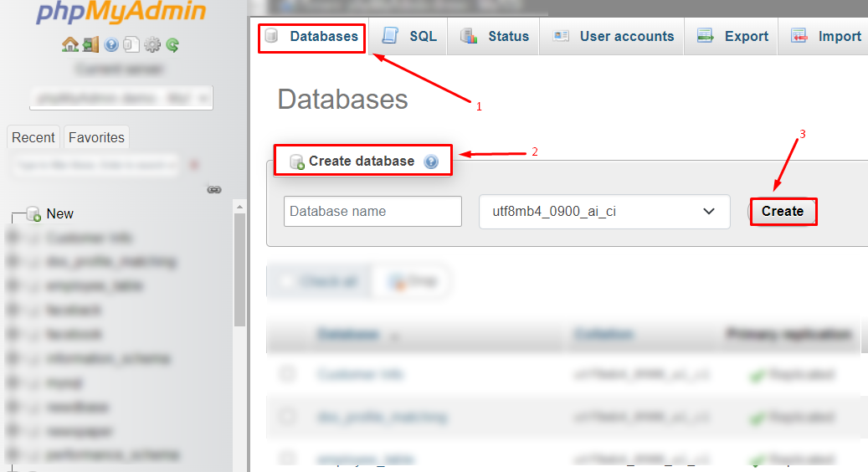This screenshot has width=868, height=472.
Task: Expand information_schema in the tree
Action: point(13,358)
